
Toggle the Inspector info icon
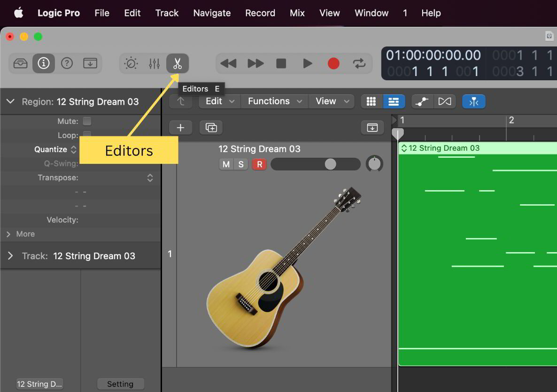[43, 63]
